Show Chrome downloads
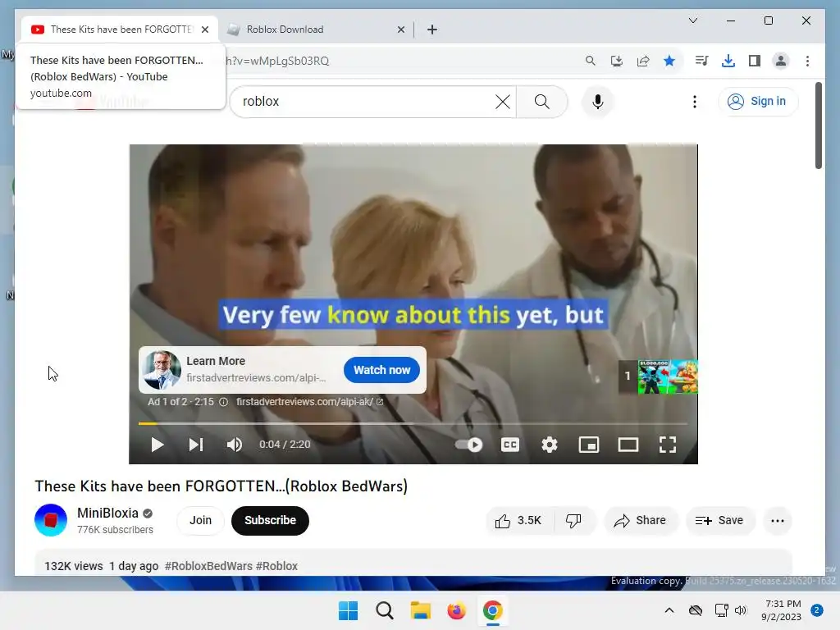 (728, 61)
